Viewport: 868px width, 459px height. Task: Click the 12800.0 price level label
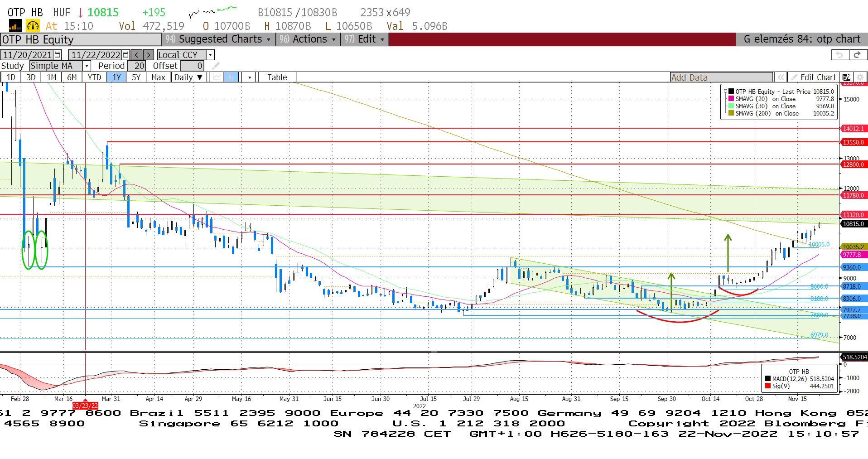(854, 164)
